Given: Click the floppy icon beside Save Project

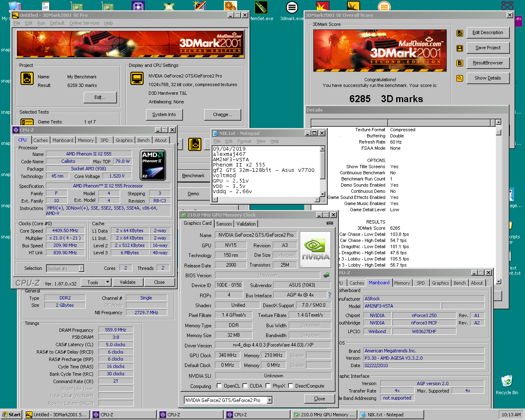Looking at the screenshot, I should pos(460,48).
